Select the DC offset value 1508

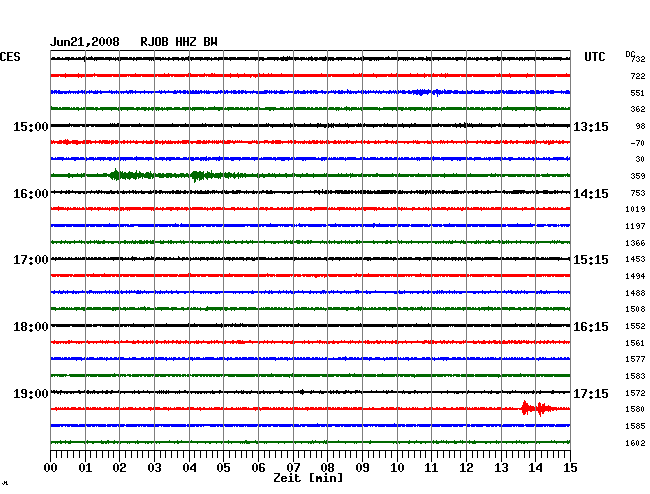pyautogui.click(x=635, y=309)
